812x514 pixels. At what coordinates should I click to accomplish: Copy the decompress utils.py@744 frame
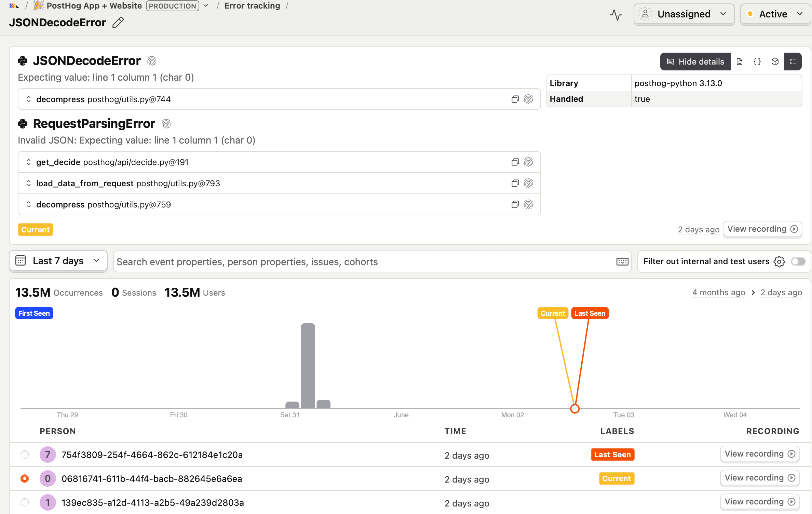coord(515,99)
